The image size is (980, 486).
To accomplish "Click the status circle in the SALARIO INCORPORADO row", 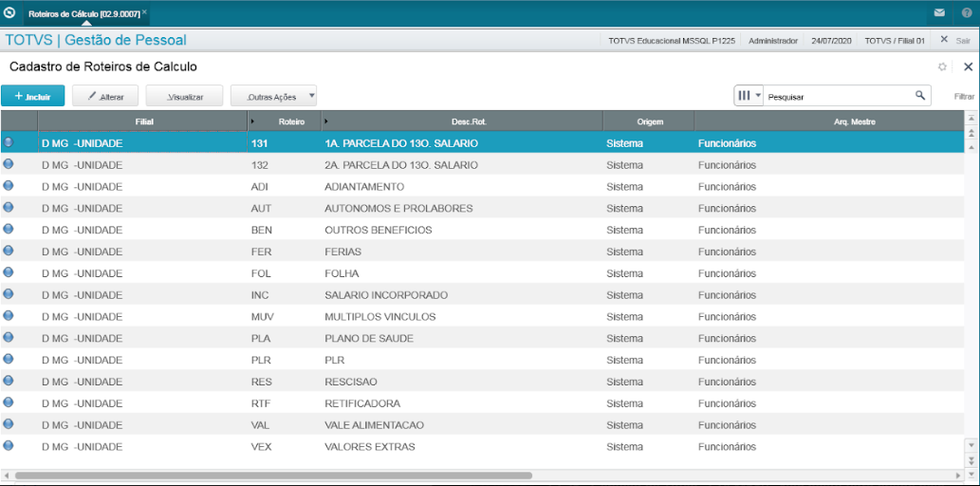I will click(9, 294).
